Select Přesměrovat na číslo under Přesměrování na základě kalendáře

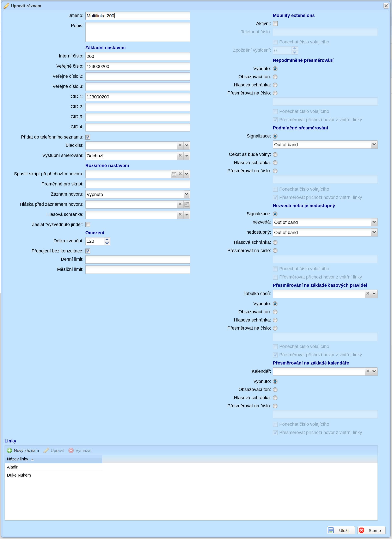275,406
